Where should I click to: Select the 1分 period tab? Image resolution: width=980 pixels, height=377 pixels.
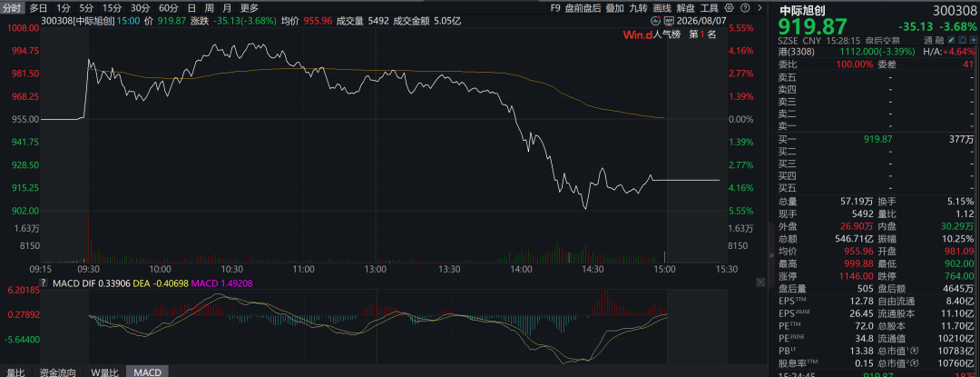(64, 8)
